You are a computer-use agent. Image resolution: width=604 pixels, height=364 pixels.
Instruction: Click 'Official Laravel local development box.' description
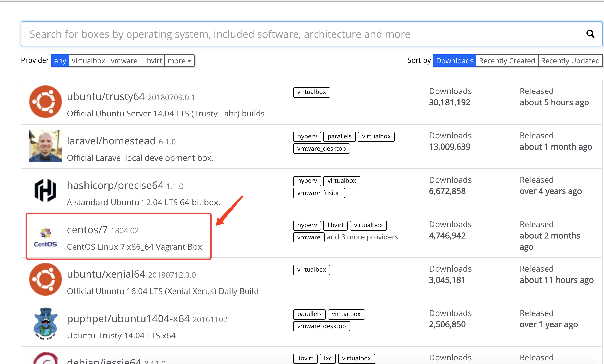point(140,158)
